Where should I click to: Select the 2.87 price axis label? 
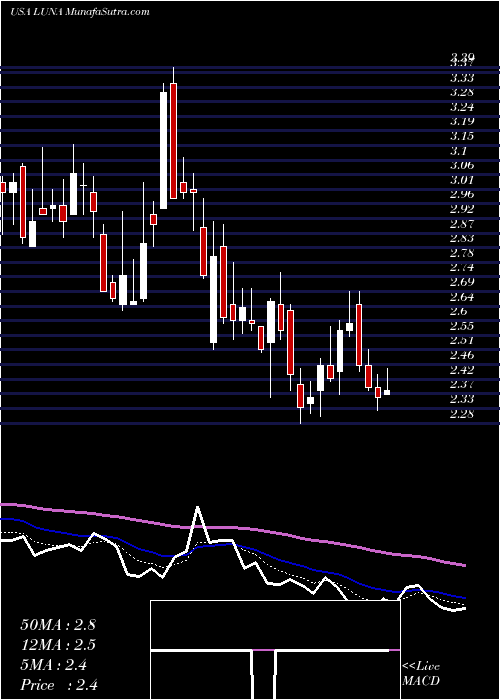pos(462,224)
